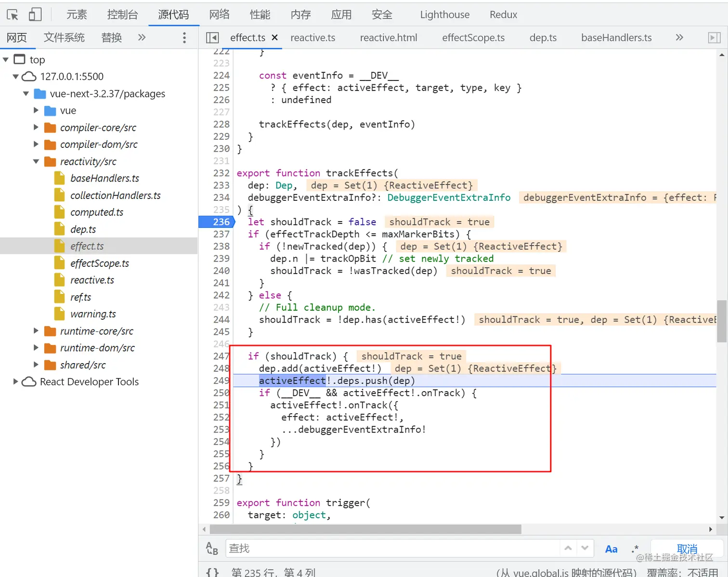Open effectScope.ts in file tree
Image resolution: width=728 pixels, height=577 pixels.
tap(100, 263)
